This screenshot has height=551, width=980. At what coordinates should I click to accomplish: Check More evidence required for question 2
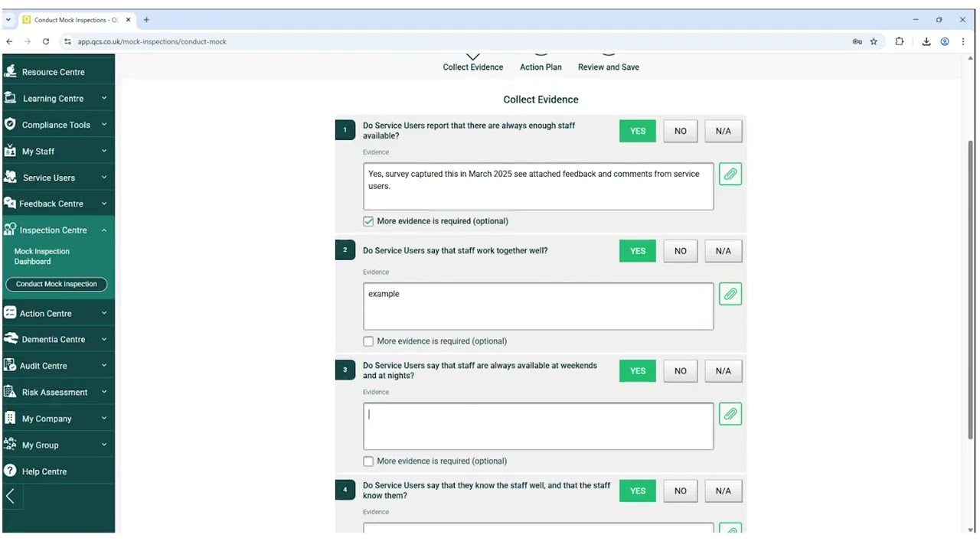[x=368, y=341]
